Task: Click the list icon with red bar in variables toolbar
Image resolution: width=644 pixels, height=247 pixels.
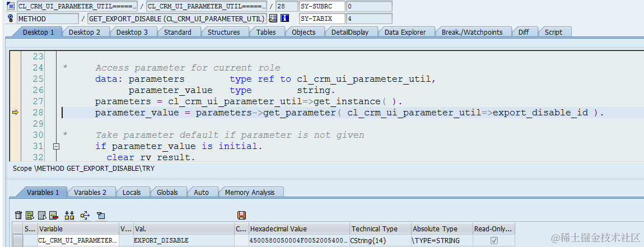Action: pyautogui.click(x=53, y=215)
